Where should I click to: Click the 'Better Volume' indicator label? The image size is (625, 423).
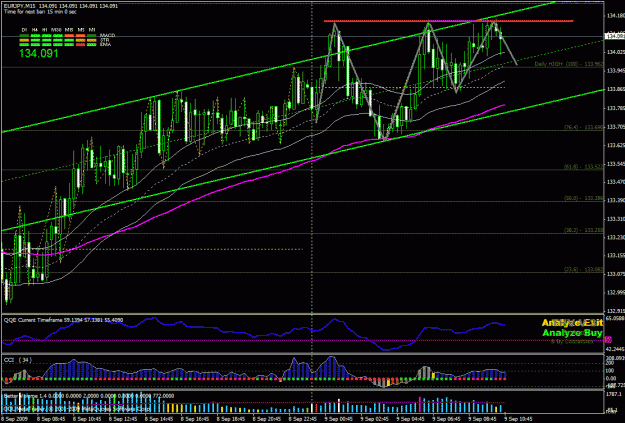coord(20,396)
